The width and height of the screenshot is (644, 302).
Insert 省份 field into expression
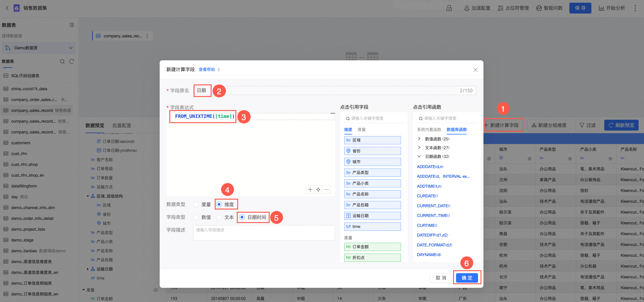(x=372, y=151)
